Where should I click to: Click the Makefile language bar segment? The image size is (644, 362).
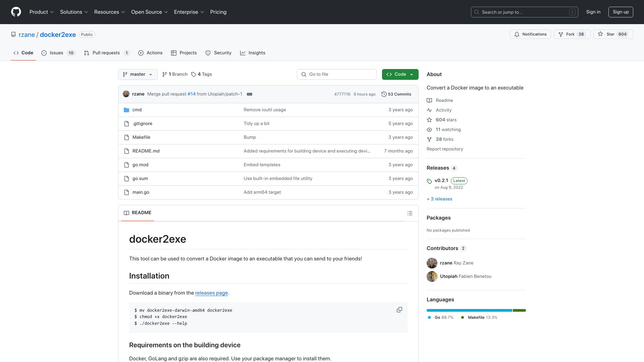tap(519, 310)
